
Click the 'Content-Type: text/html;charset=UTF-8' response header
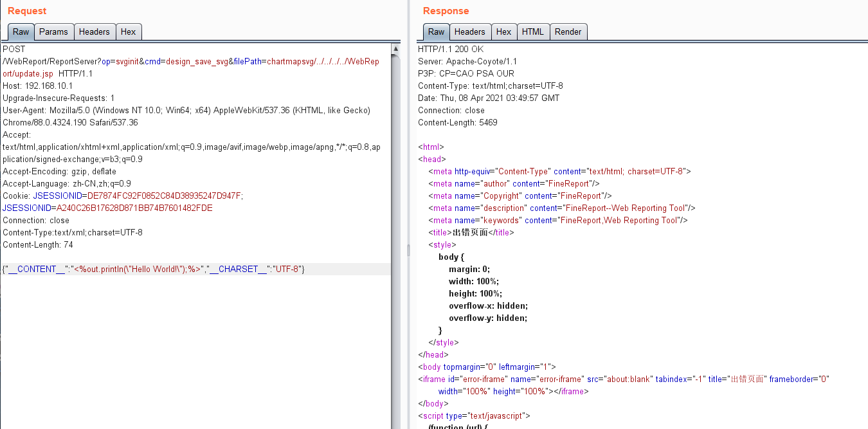[491, 86]
